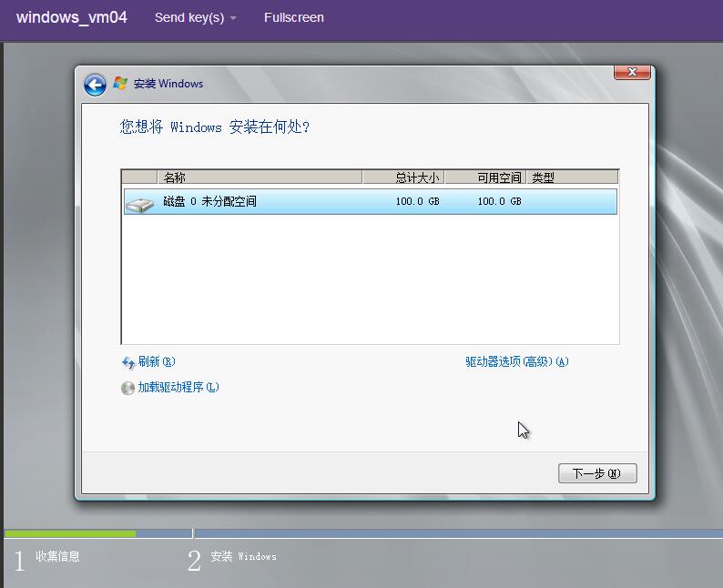Click the windows_vm04 title
This screenshot has width=723, height=588.
tap(71, 17)
